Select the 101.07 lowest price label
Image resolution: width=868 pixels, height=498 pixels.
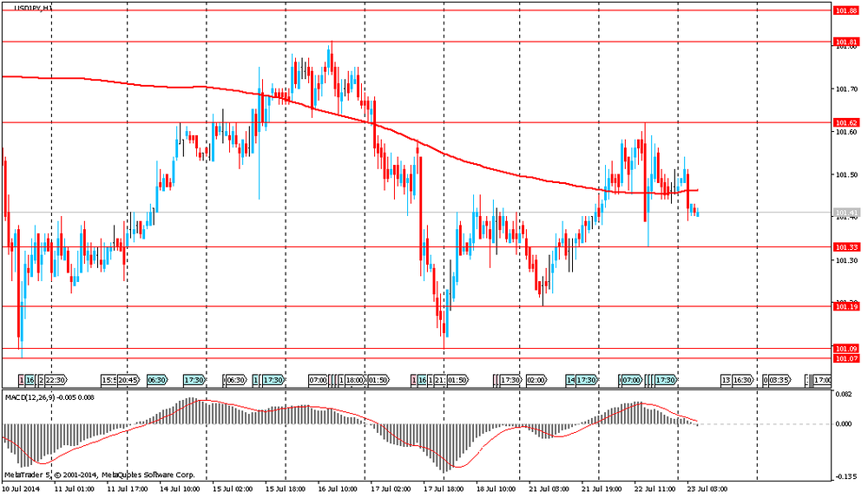coord(845,358)
